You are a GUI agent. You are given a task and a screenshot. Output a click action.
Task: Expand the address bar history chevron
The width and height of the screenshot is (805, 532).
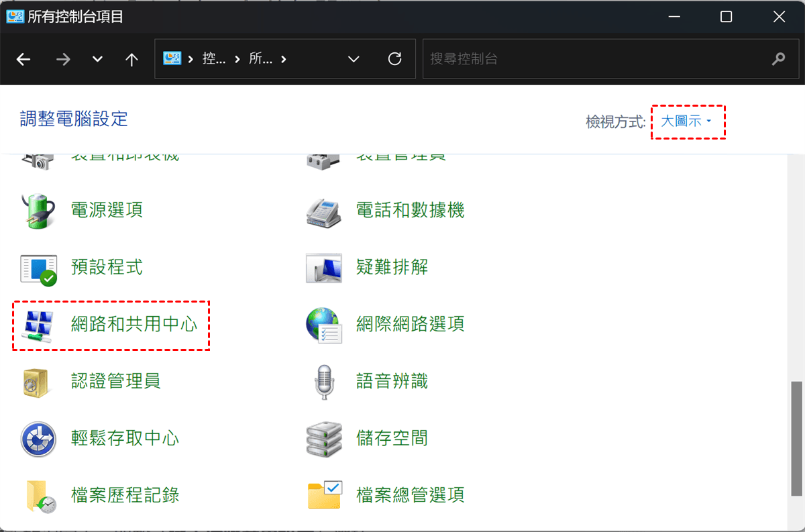(354, 59)
